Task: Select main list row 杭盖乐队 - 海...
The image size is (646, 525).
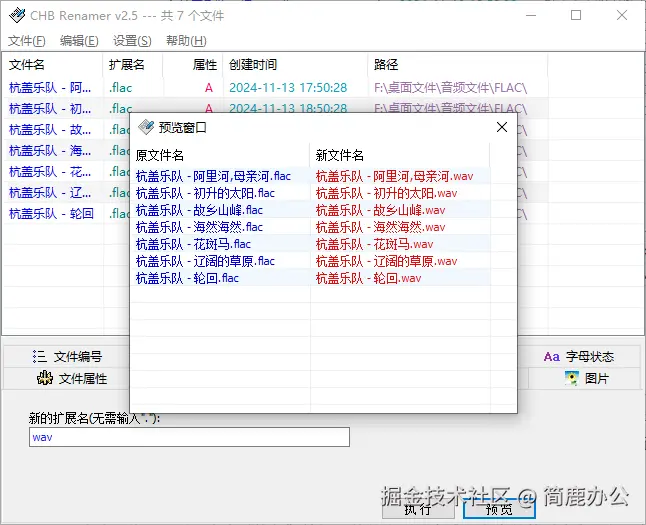Action: (50, 150)
